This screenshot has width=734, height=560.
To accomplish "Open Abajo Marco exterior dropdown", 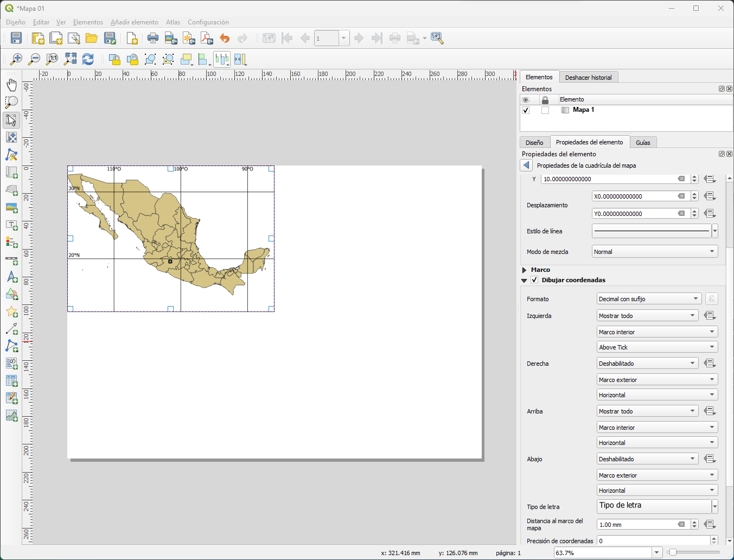I will [658, 475].
